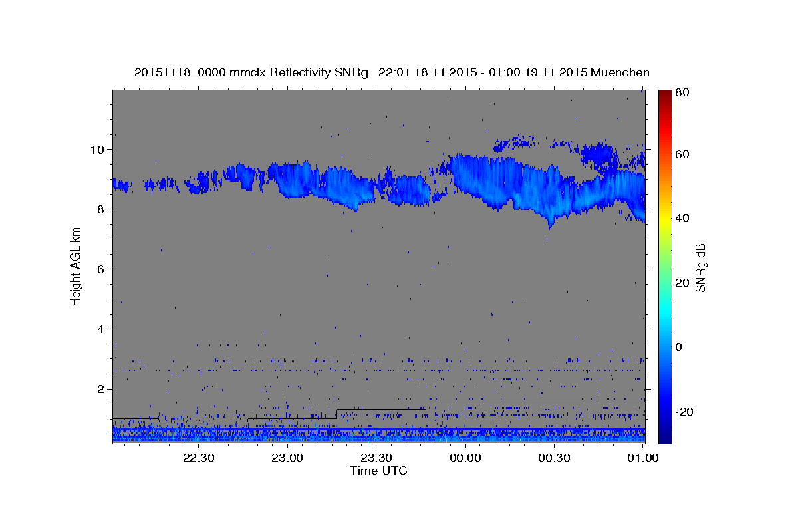Click the 23:00 time tick label
The width and height of the screenshot is (798, 532).
288,458
